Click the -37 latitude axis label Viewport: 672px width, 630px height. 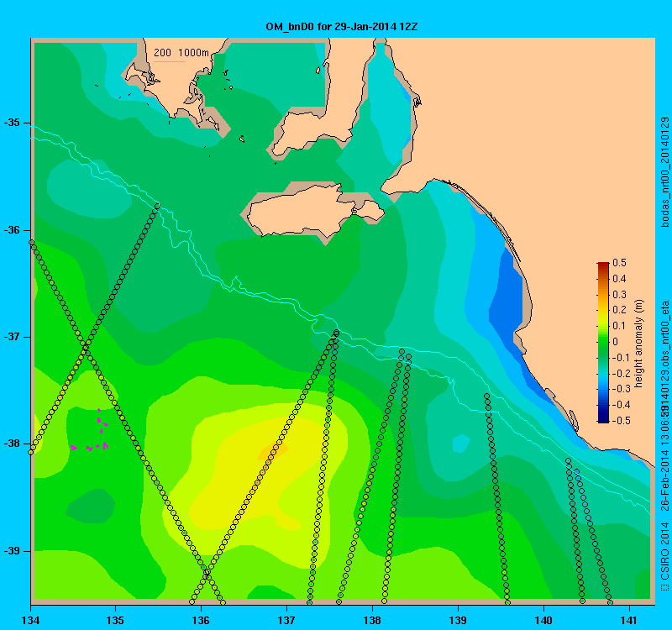click(12, 337)
